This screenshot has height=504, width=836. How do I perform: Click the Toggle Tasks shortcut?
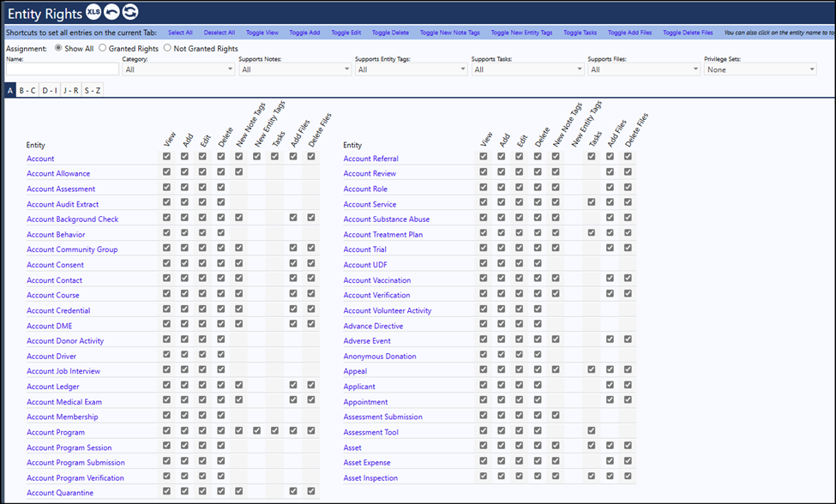coord(580,33)
